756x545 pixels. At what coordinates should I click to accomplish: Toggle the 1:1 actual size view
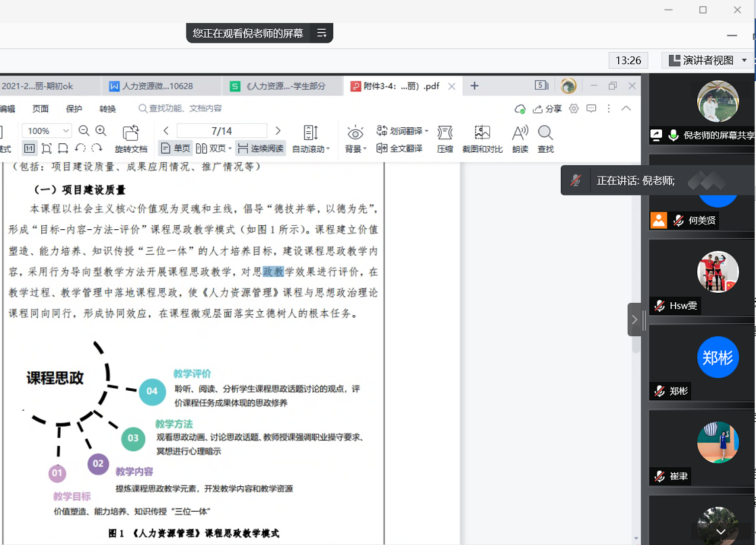pos(30,148)
